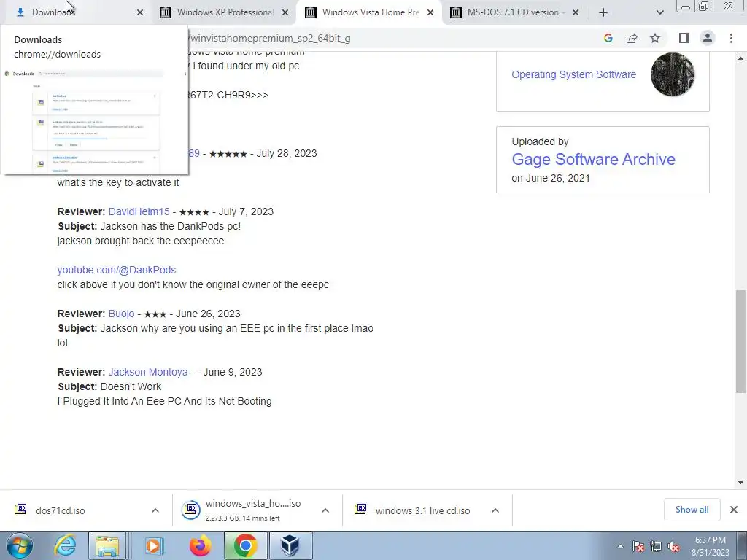Expand options for dos71cd.iso download
Viewport: 747px width, 560px height.
coord(155,510)
